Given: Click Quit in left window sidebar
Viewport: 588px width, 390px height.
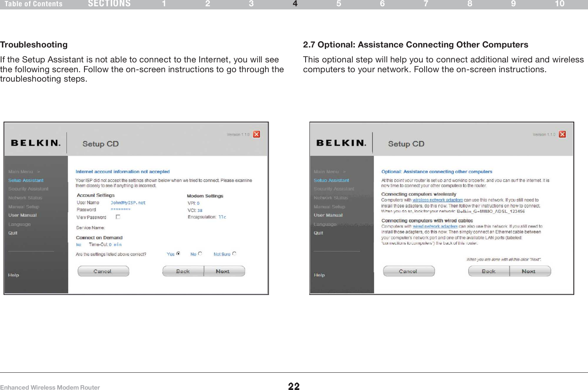Looking at the screenshot, I should [13, 233].
